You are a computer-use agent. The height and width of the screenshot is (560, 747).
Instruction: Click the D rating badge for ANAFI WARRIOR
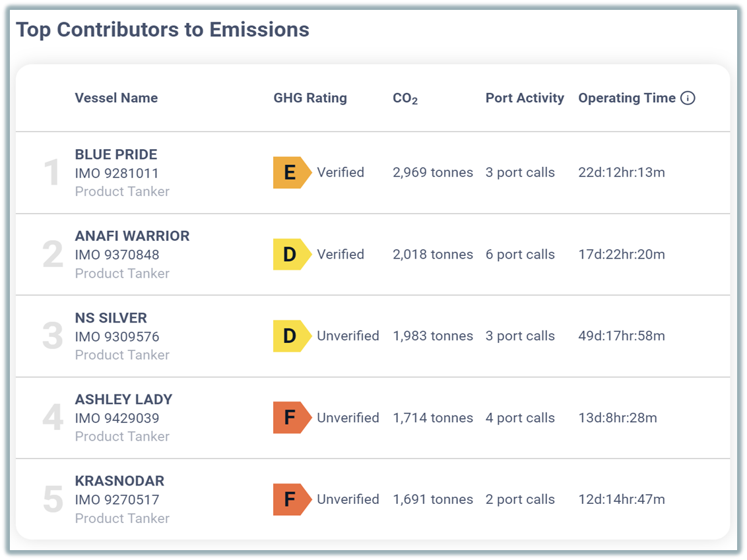coord(290,255)
